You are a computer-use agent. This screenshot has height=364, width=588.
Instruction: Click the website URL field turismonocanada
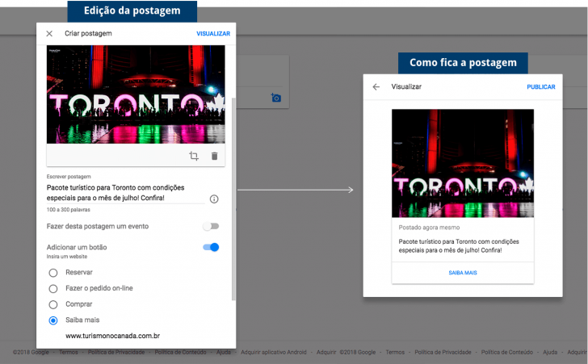112,336
